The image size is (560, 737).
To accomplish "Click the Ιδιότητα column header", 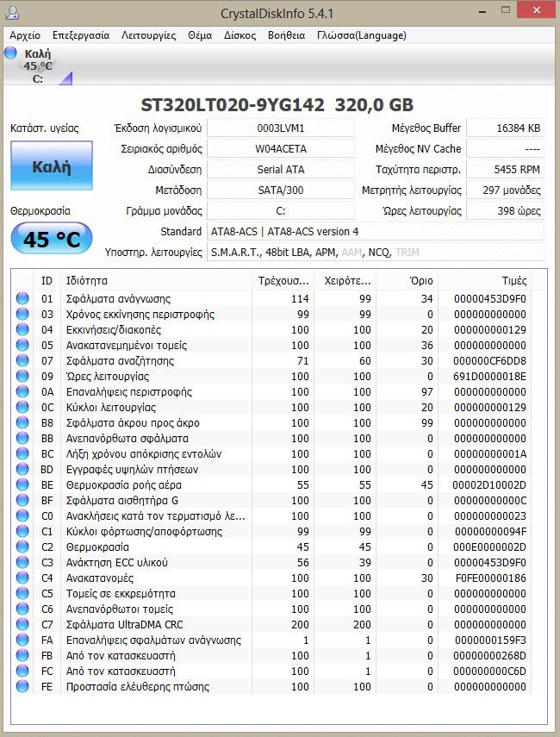I will coord(157,281).
